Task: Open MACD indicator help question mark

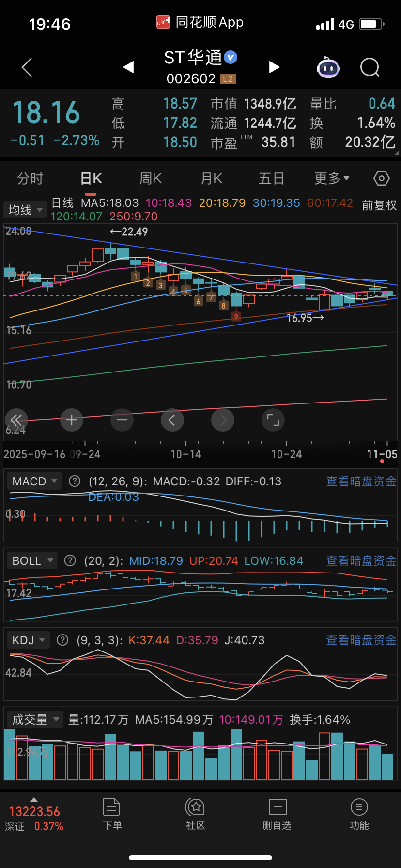Action: [x=75, y=481]
